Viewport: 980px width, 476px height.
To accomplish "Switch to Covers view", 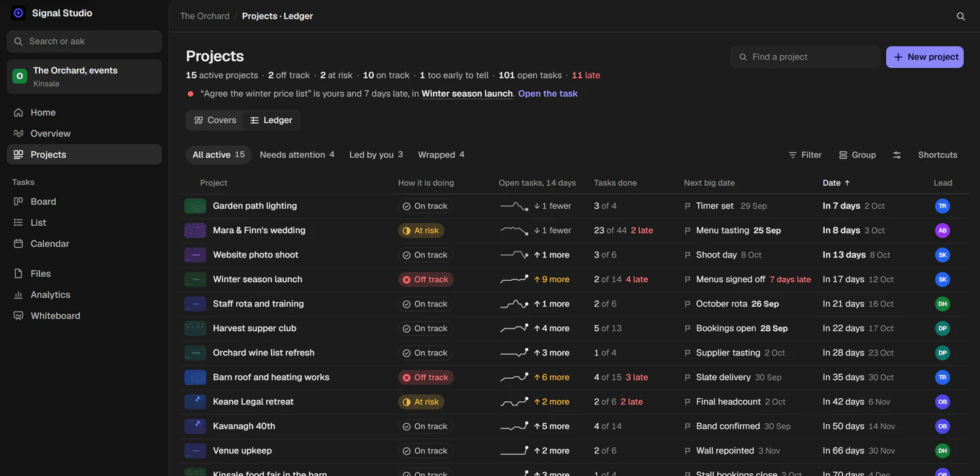I will 215,120.
